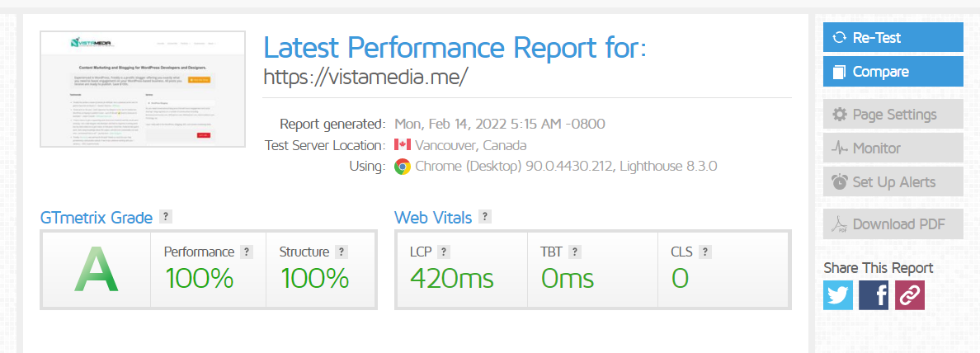Open Page Settings
The width and height of the screenshot is (980, 353).
(x=893, y=115)
